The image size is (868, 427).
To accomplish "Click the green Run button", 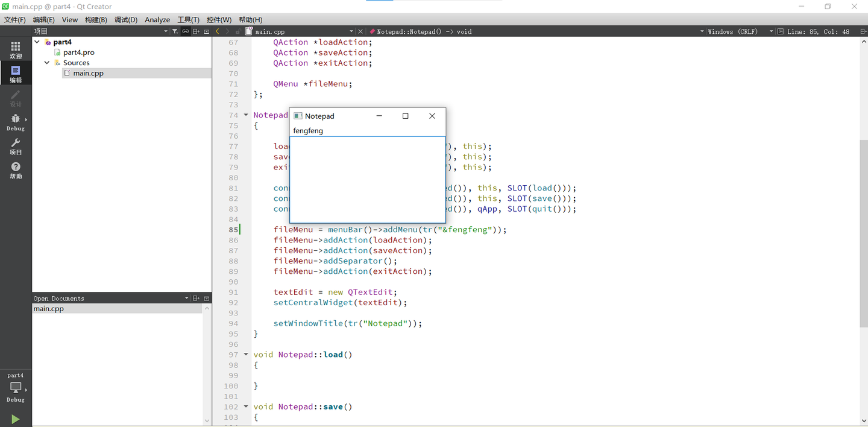I will [x=15, y=419].
